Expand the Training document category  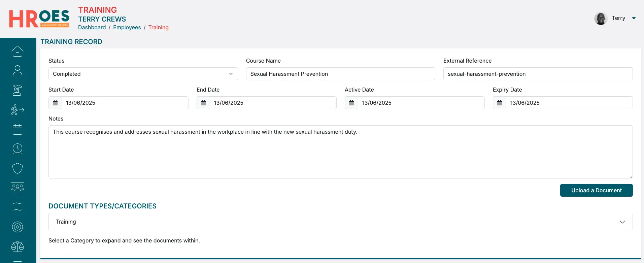click(340, 222)
